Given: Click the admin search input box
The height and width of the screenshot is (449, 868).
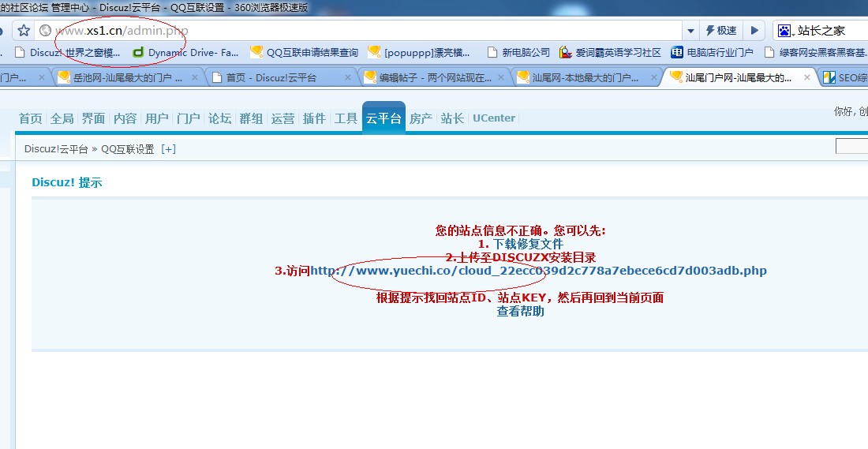Looking at the screenshot, I should click(x=851, y=147).
